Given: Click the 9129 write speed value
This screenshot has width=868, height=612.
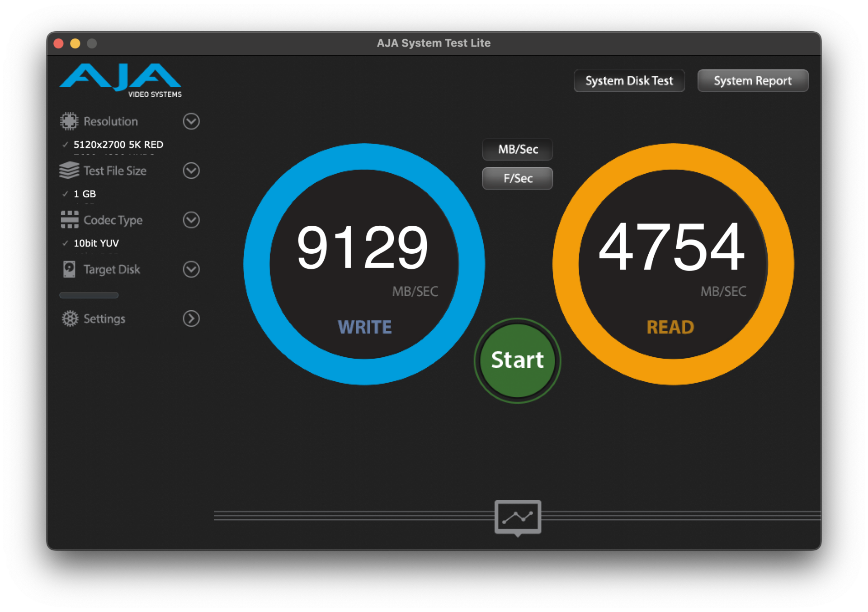Looking at the screenshot, I should 362,247.
